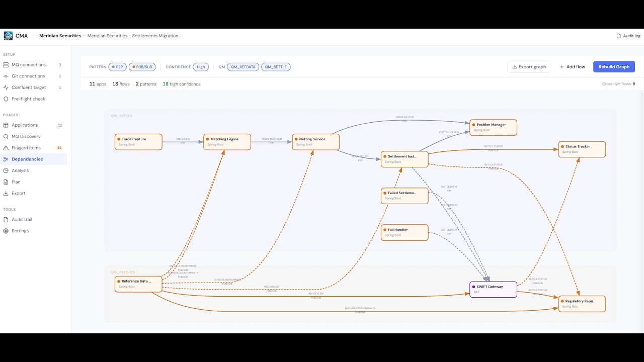Click the '2 patterns' statistic
This screenshot has width=644, height=362.
(x=146, y=84)
